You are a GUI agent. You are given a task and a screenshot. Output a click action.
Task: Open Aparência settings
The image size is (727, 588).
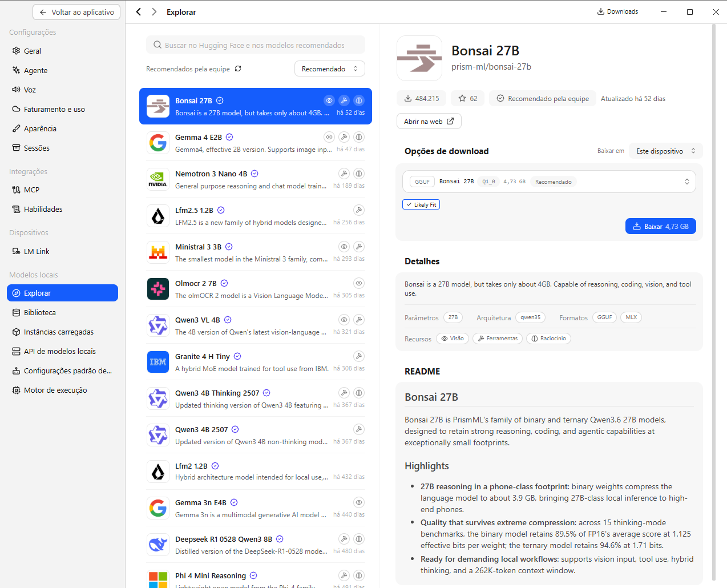pos(63,128)
